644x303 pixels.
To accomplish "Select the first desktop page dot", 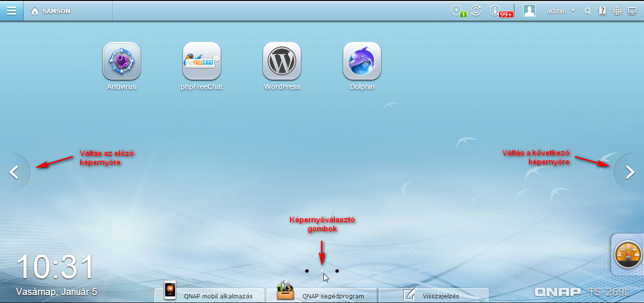I will point(307,271).
